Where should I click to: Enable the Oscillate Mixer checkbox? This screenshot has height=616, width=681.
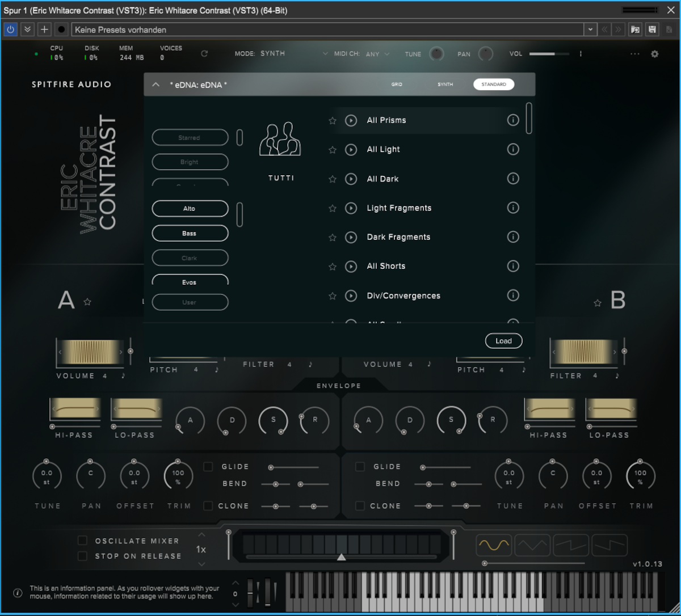[x=82, y=541]
